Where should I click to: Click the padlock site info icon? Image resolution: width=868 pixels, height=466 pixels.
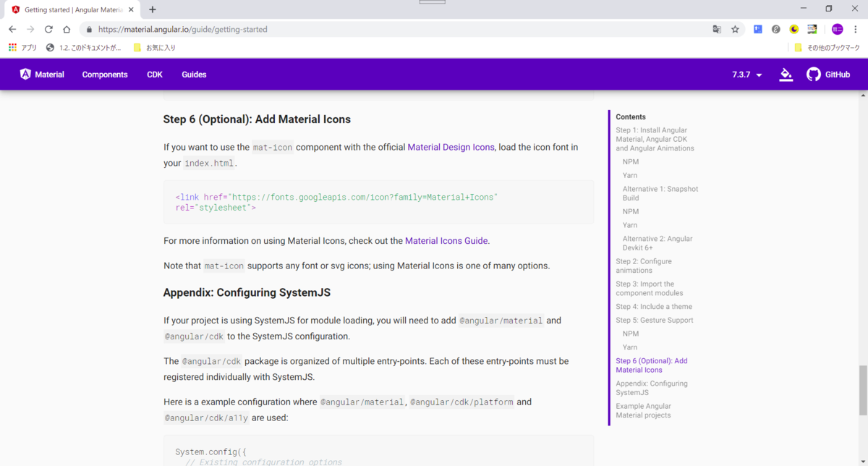click(89, 30)
